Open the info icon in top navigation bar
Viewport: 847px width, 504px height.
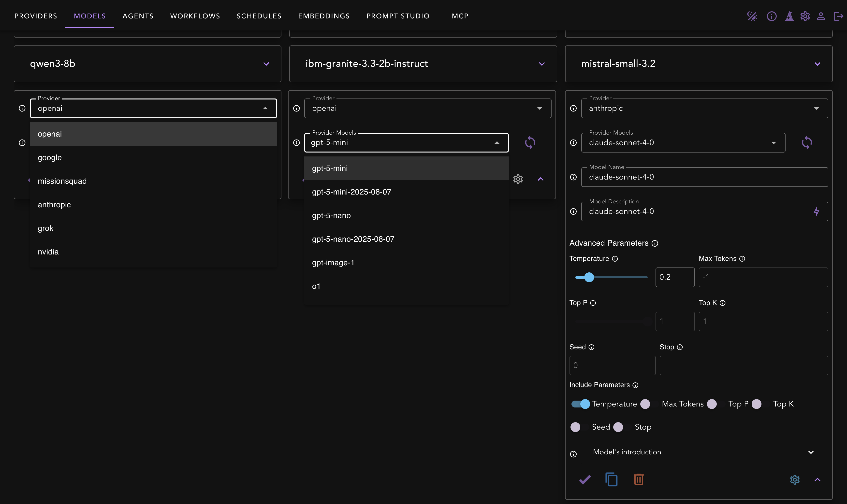tap(772, 16)
